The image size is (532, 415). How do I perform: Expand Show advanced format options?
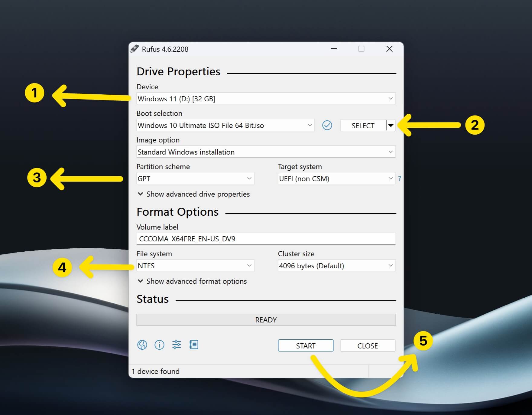pos(192,281)
